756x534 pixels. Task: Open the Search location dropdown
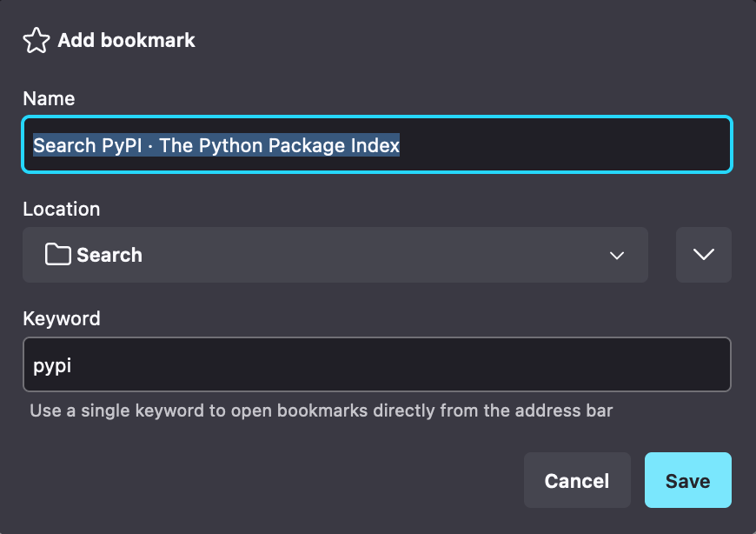pyautogui.click(x=335, y=255)
